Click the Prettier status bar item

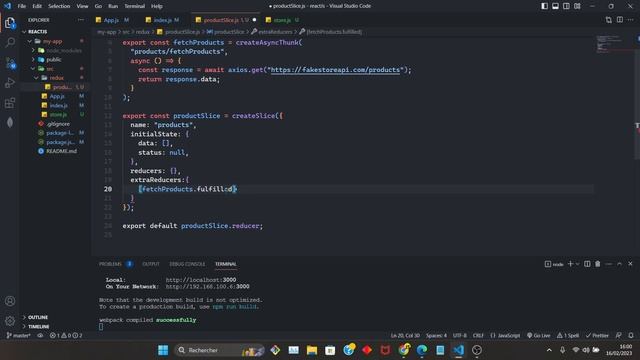pos(597,336)
